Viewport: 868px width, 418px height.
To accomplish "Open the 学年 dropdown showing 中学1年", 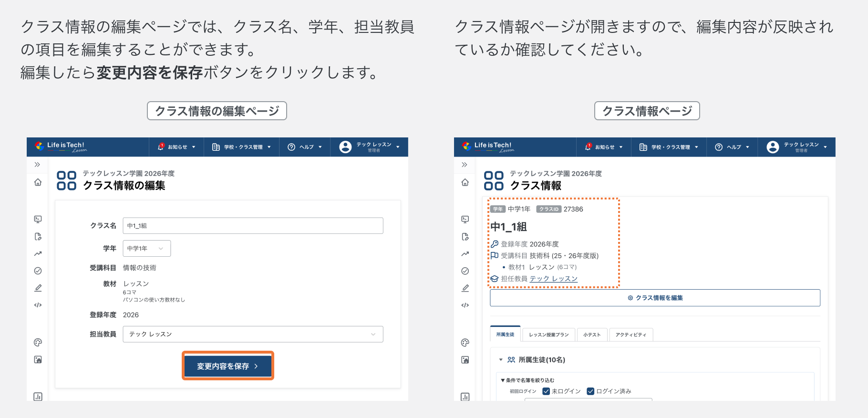I will (146, 249).
